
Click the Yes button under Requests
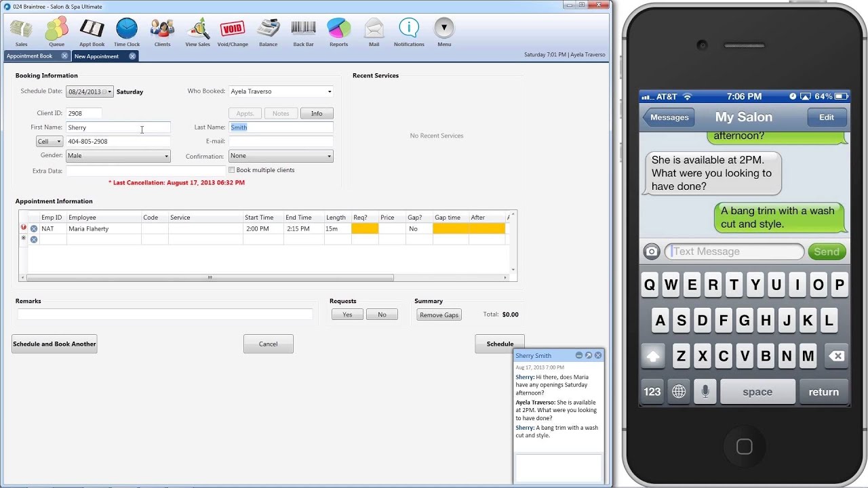347,314
